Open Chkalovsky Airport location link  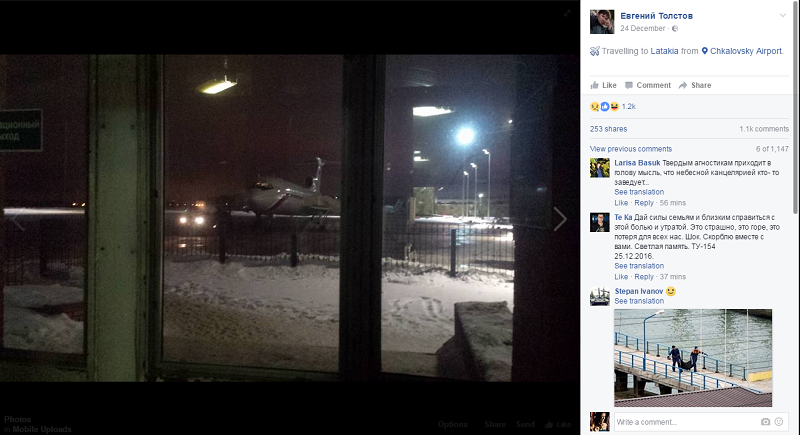click(745, 51)
